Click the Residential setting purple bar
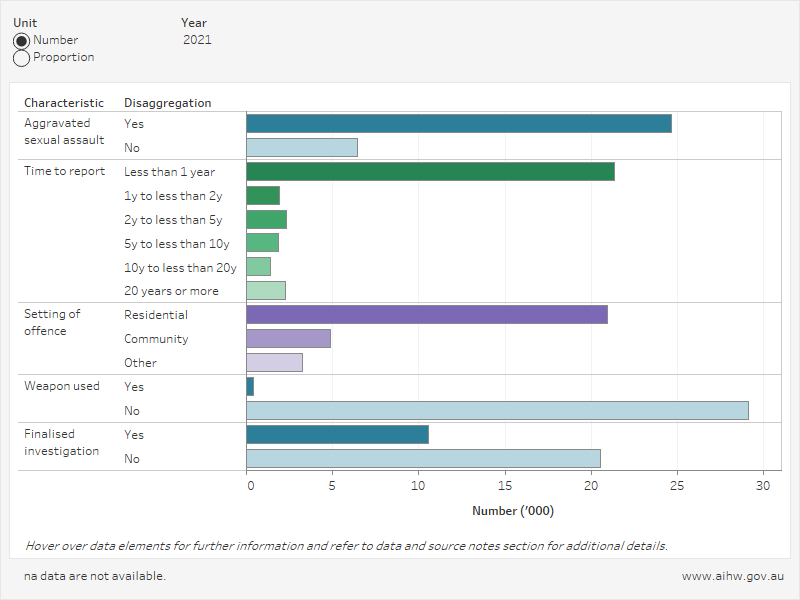Image resolution: width=800 pixels, height=600 pixels. (x=426, y=315)
